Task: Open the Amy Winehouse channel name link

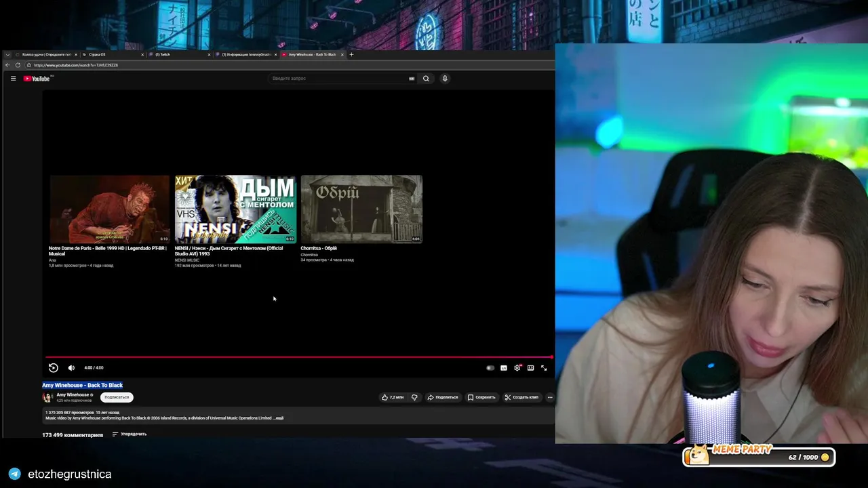Action: 73,394
